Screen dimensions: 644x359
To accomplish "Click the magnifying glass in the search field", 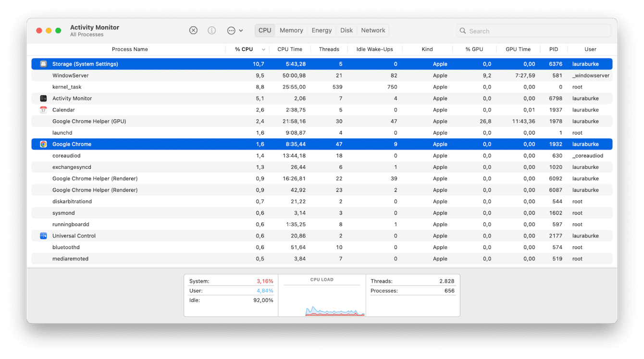I will coord(462,30).
